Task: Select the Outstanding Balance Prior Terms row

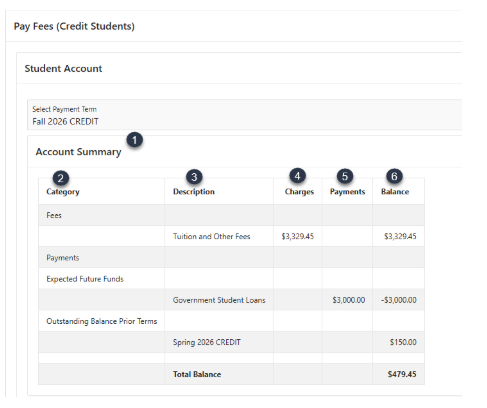Action: point(231,321)
